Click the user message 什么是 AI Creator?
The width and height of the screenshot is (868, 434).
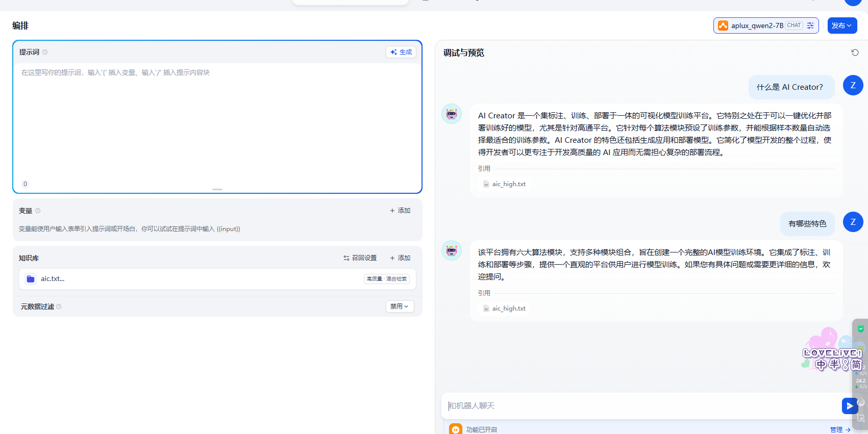[x=791, y=87]
